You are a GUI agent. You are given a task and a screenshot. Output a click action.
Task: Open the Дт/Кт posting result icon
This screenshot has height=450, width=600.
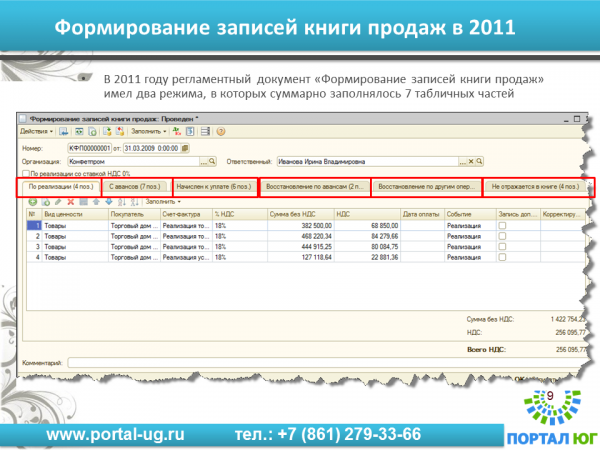(176, 132)
